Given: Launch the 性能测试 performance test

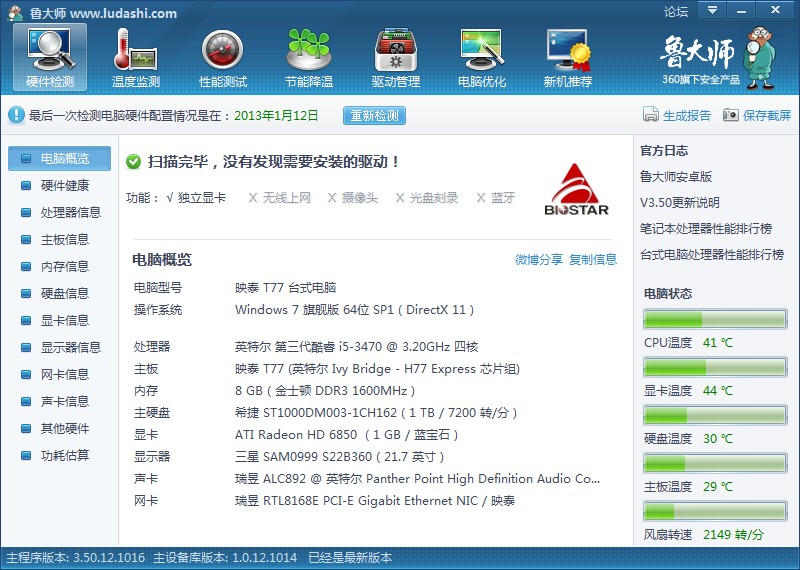Looking at the screenshot, I should [x=222, y=58].
